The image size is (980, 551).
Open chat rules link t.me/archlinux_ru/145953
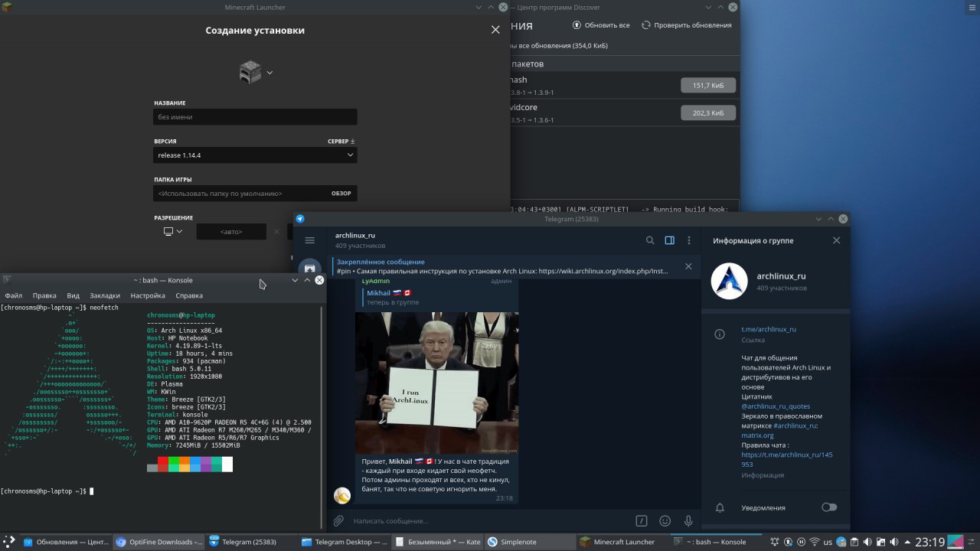[x=787, y=459]
